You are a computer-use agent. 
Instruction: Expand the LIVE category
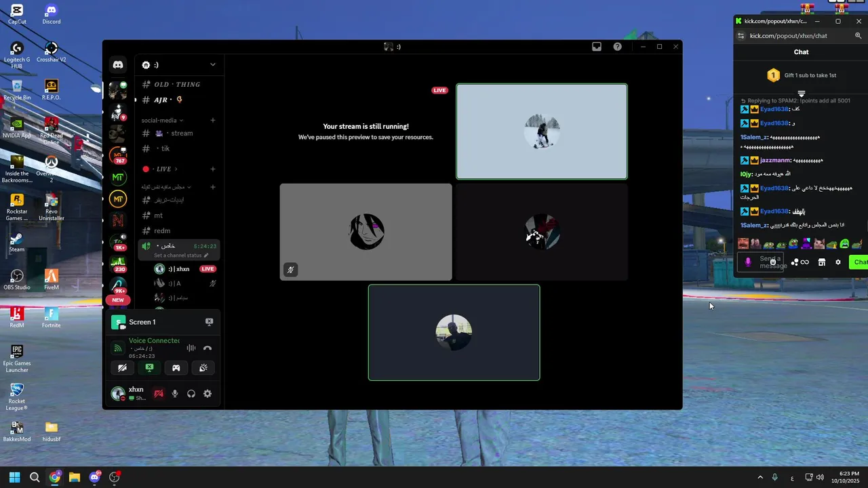click(x=160, y=169)
